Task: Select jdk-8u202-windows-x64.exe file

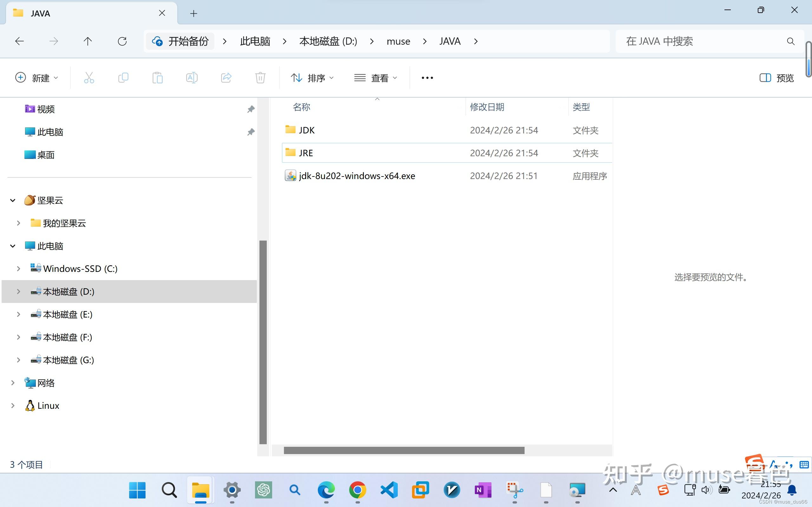Action: tap(357, 175)
